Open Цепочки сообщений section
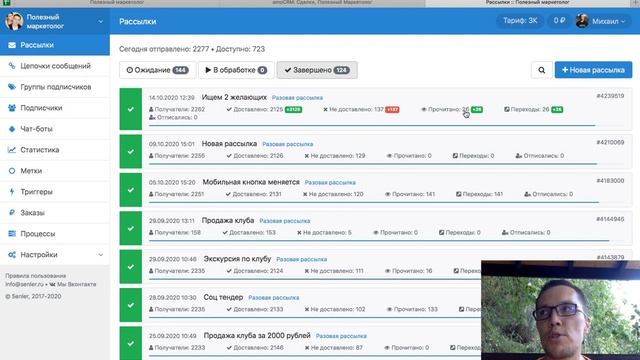The height and width of the screenshot is (360, 640). (55, 66)
